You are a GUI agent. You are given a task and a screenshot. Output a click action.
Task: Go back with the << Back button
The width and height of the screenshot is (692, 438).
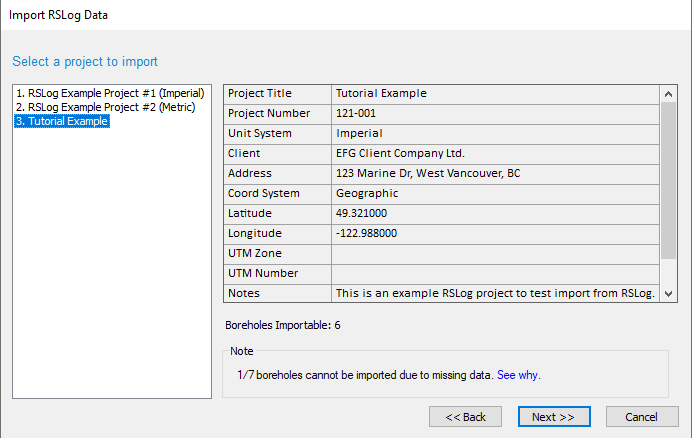click(x=465, y=417)
